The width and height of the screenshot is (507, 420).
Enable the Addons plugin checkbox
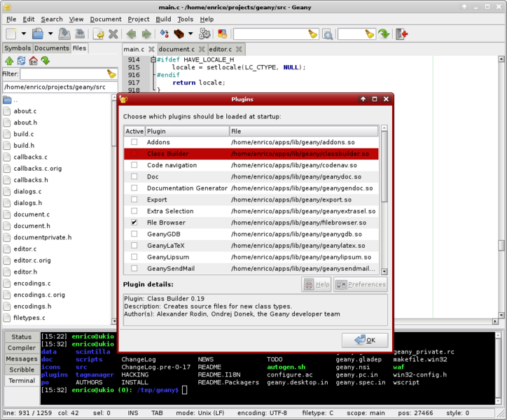tap(134, 142)
